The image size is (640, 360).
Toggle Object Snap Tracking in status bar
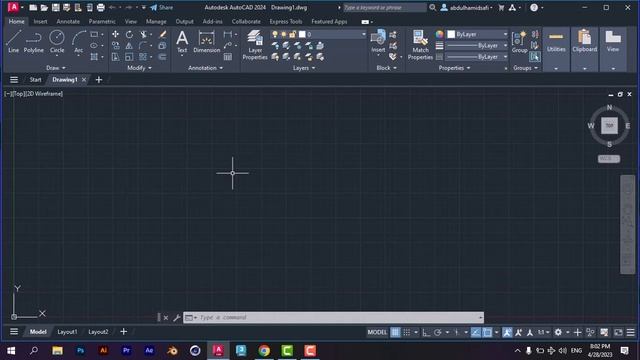coord(476,332)
